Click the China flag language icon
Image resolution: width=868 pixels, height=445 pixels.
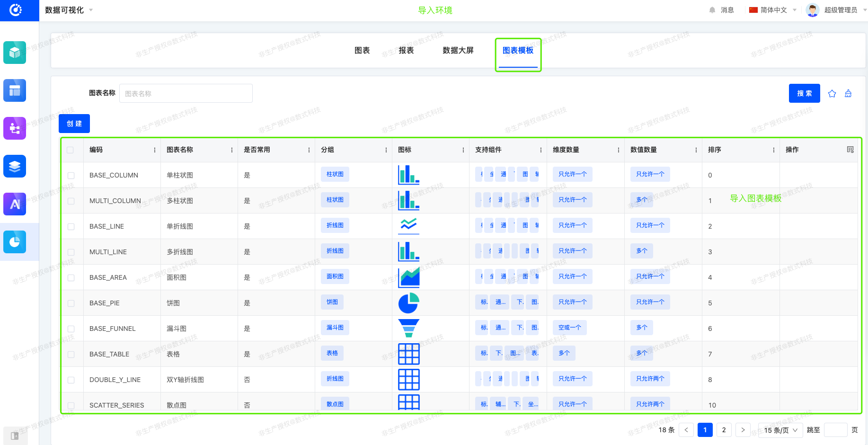(753, 10)
